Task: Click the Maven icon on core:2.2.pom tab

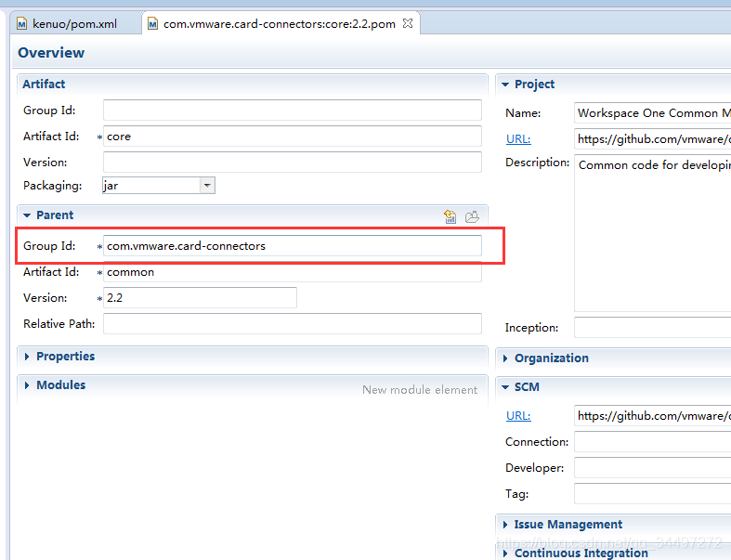Action: click(x=152, y=24)
